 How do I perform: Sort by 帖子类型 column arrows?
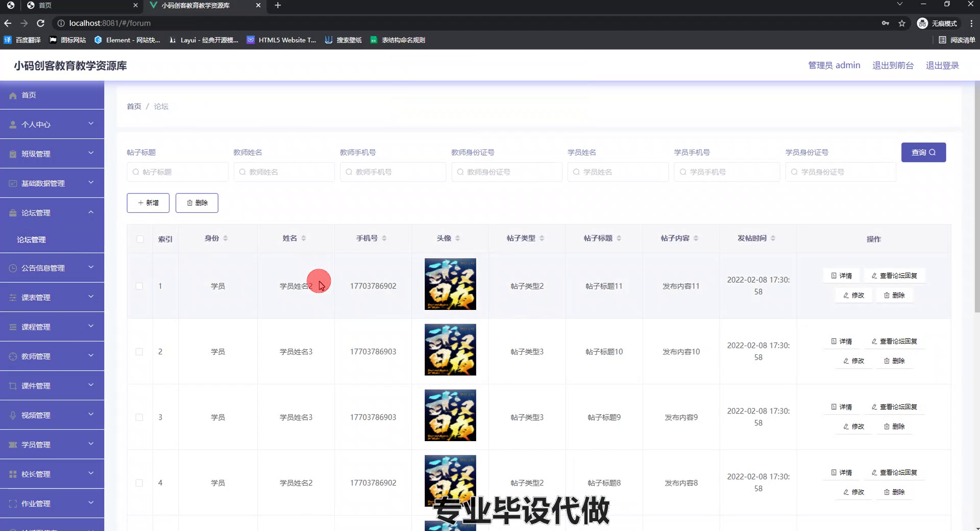[542, 238]
